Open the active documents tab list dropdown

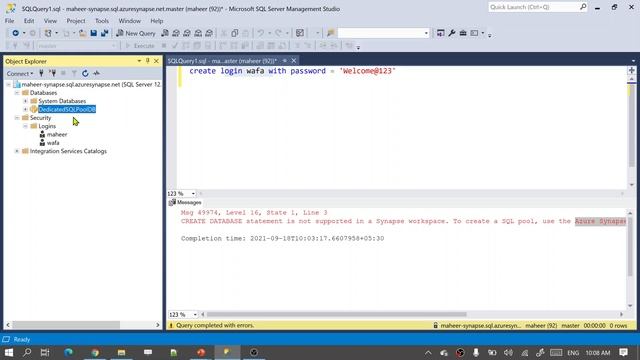(633, 61)
